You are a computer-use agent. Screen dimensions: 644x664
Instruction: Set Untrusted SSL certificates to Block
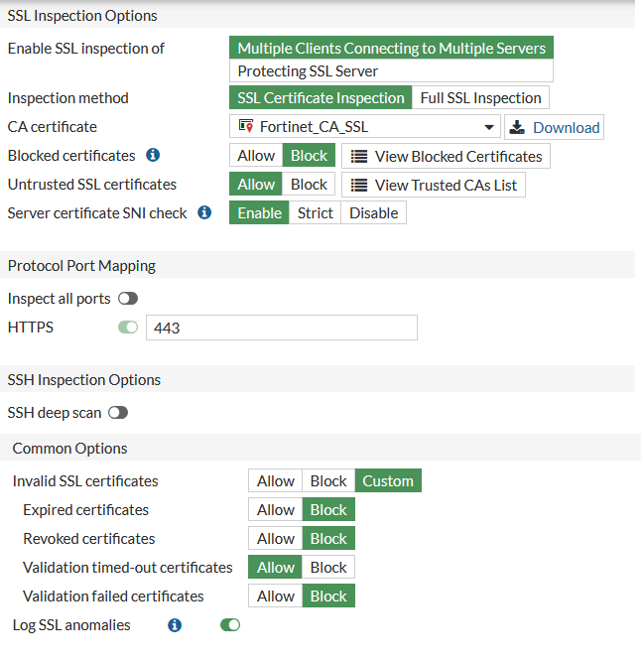(309, 185)
